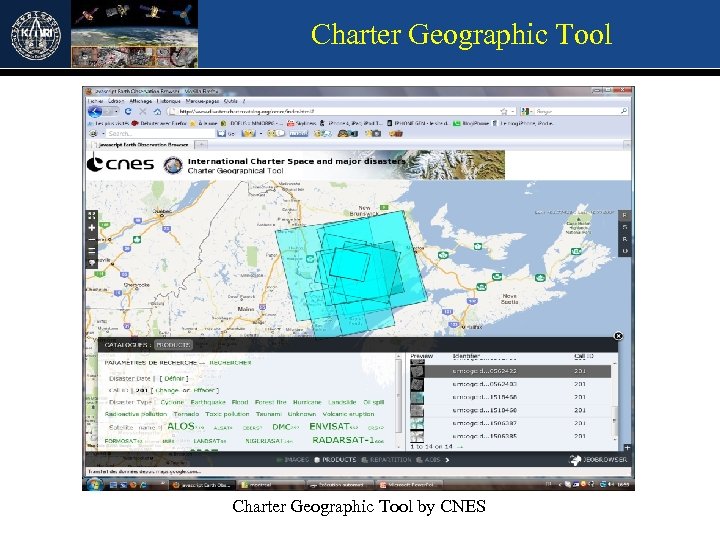Open the list-all-tabs dropdown at tab bar end
This screenshot has width=720, height=540.
click(x=626, y=145)
